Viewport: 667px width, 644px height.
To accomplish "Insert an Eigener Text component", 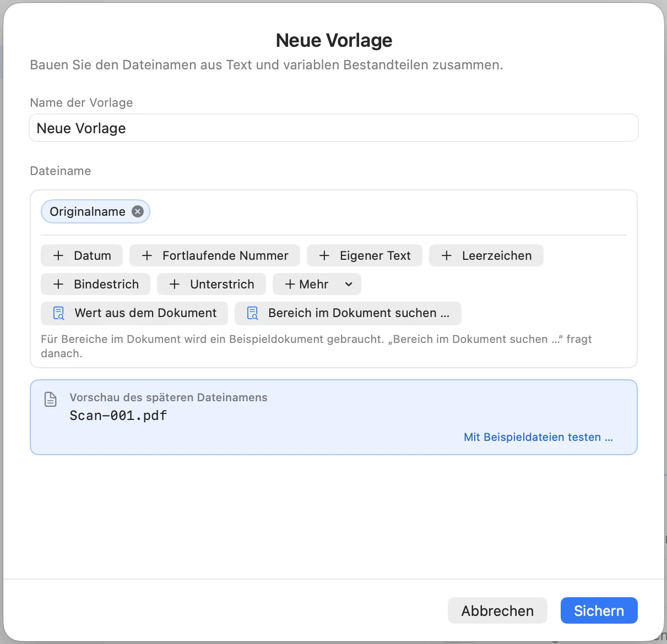I will pyautogui.click(x=365, y=255).
